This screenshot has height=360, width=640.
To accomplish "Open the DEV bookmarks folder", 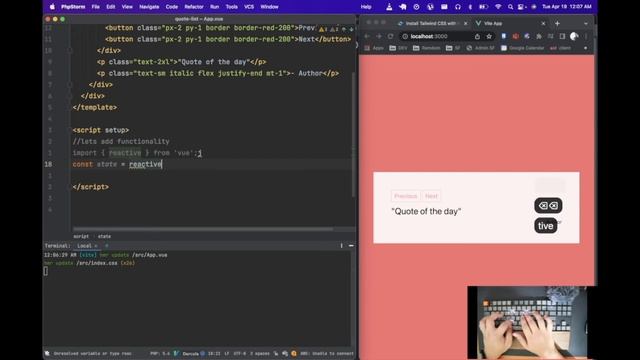I will tap(399, 48).
